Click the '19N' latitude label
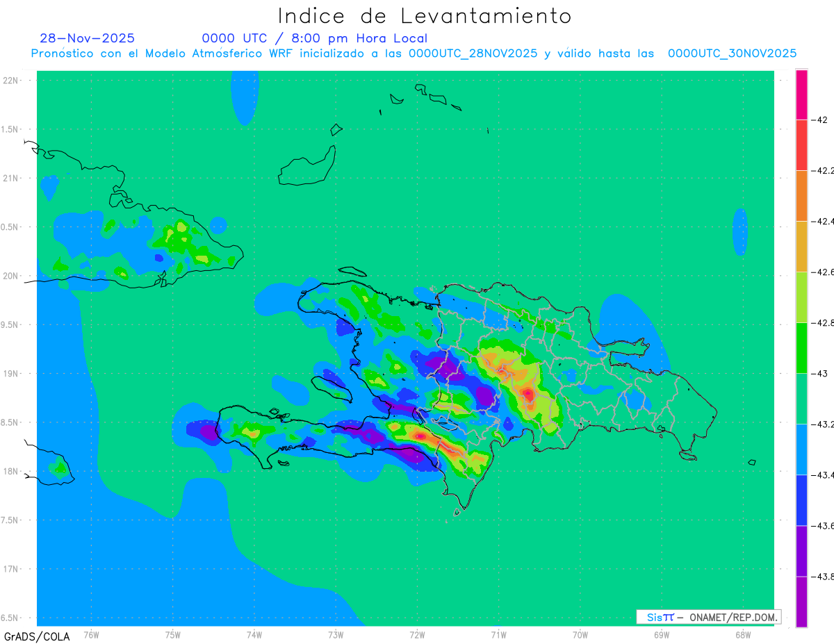834x644 pixels. (12, 374)
